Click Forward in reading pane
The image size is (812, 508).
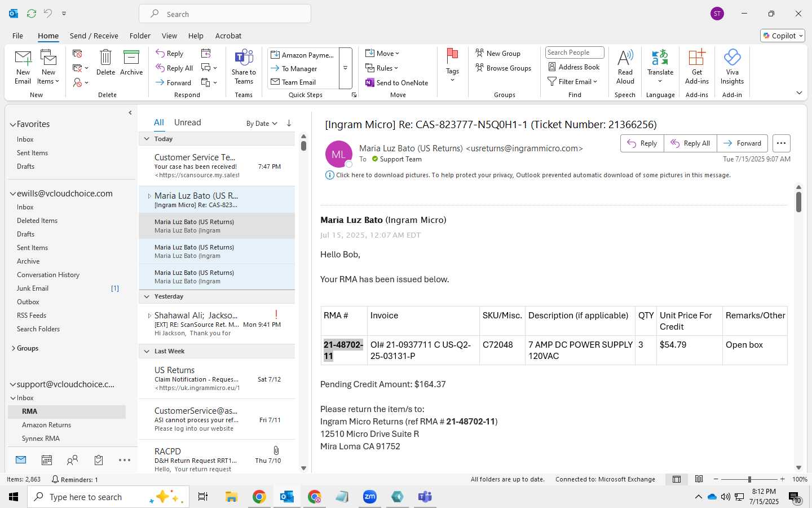coord(743,143)
